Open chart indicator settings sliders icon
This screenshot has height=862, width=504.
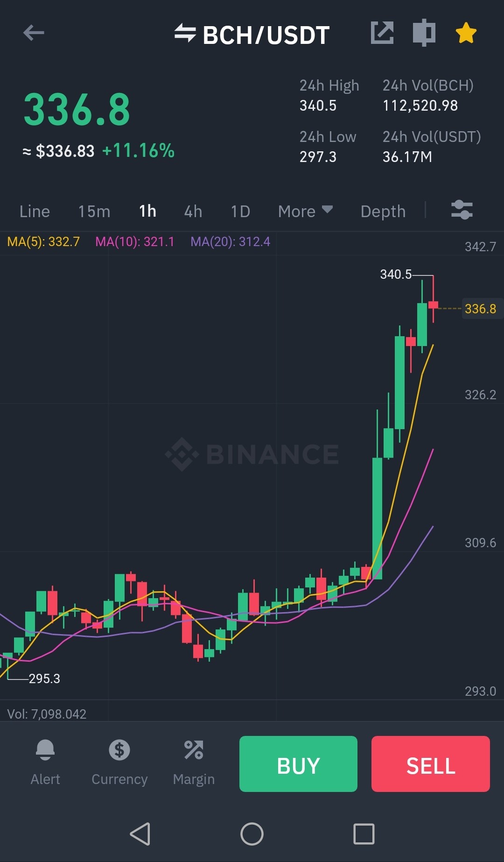pyautogui.click(x=462, y=210)
